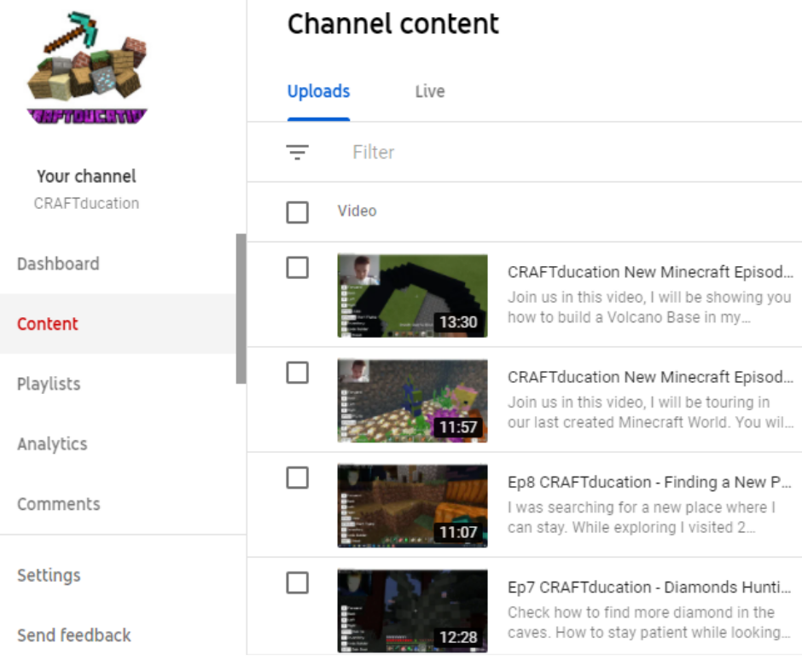Click Send feedback in the sidebar
The width and height of the screenshot is (802, 672).
(x=74, y=635)
